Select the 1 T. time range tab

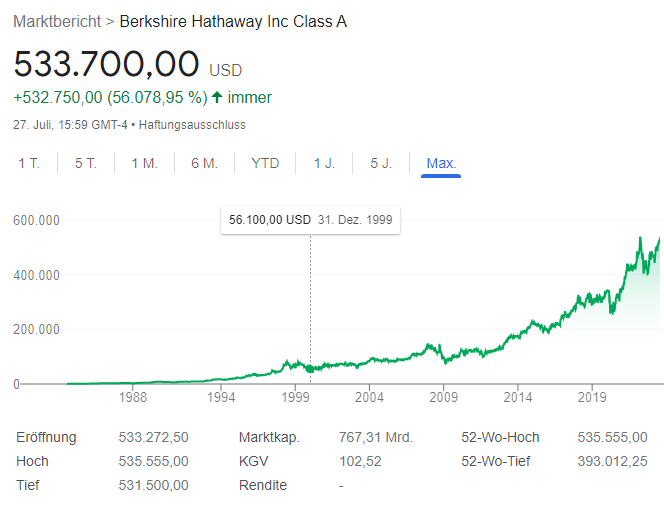pyautogui.click(x=28, y=163)
